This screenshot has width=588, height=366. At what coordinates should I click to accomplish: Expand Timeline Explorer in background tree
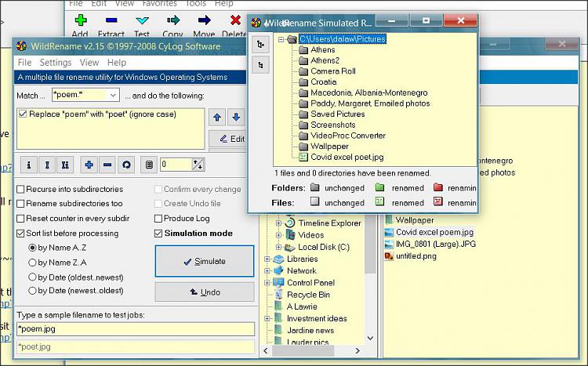point(278,223)
